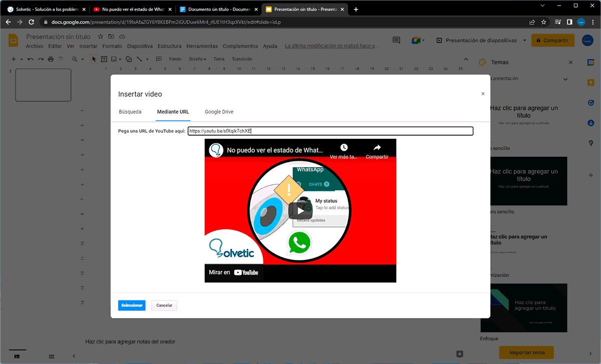Expand the Temas presentation section chevron

click(565, 79)
